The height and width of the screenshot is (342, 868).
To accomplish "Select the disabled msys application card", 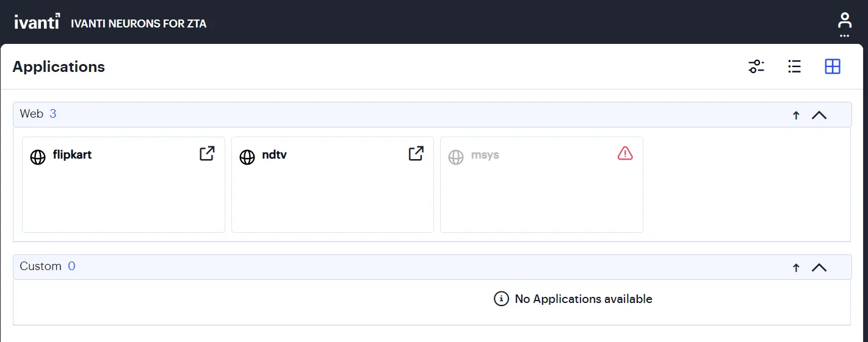I will [541, 185].
